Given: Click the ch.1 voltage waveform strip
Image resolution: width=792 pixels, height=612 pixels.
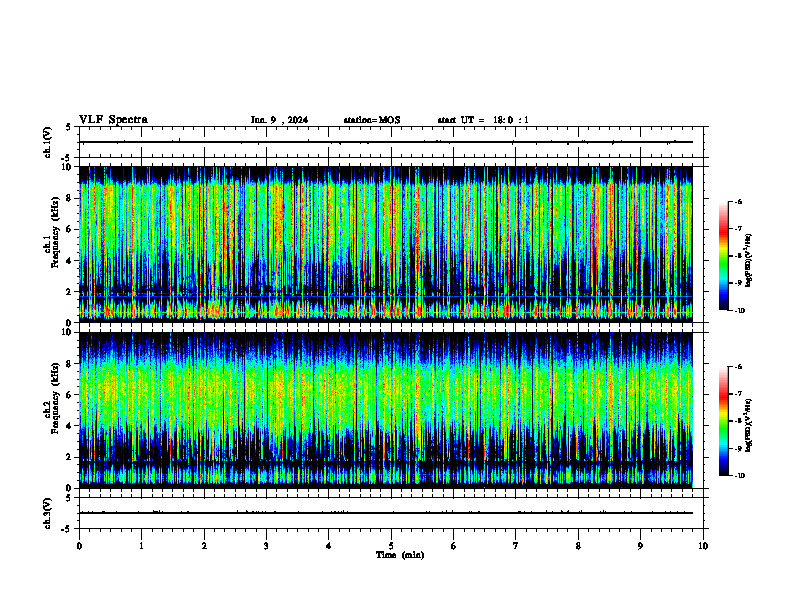Looking at the screenshot, I should click(391, 142).
